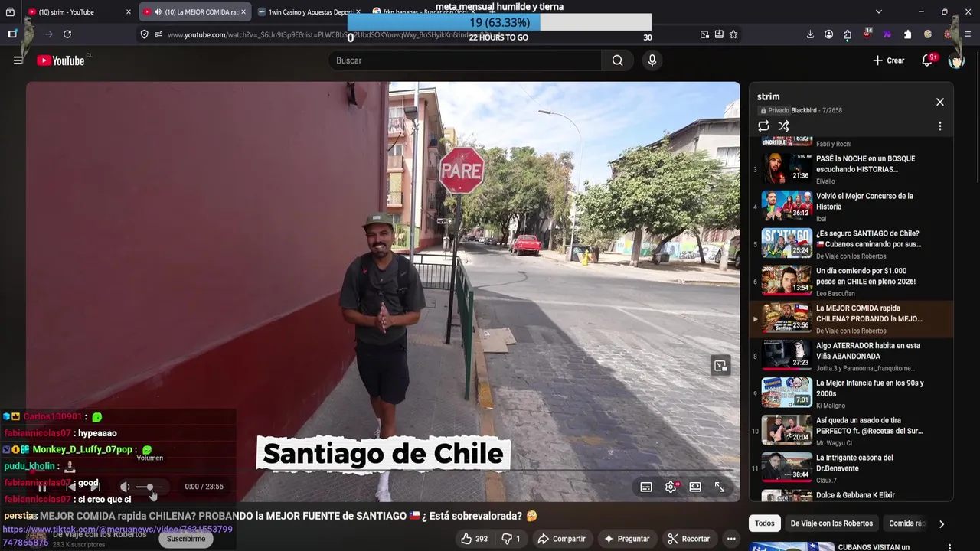Open Dolce & Gabbana K Elixir playlist item

[851, 495]
